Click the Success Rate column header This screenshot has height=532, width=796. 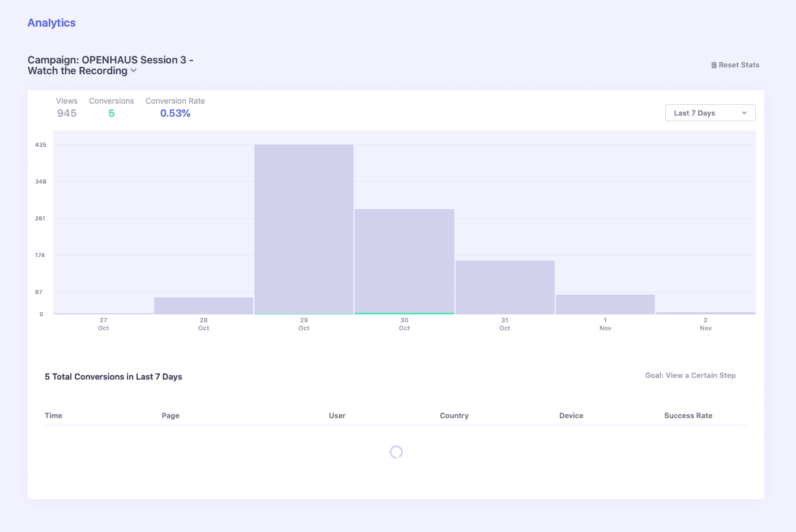point(688,415)
